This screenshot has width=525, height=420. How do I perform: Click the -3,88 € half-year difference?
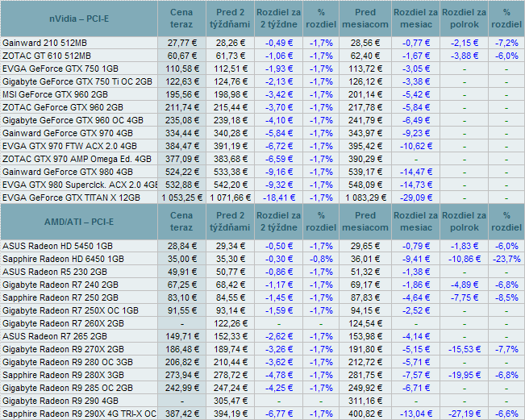(465, 56)
